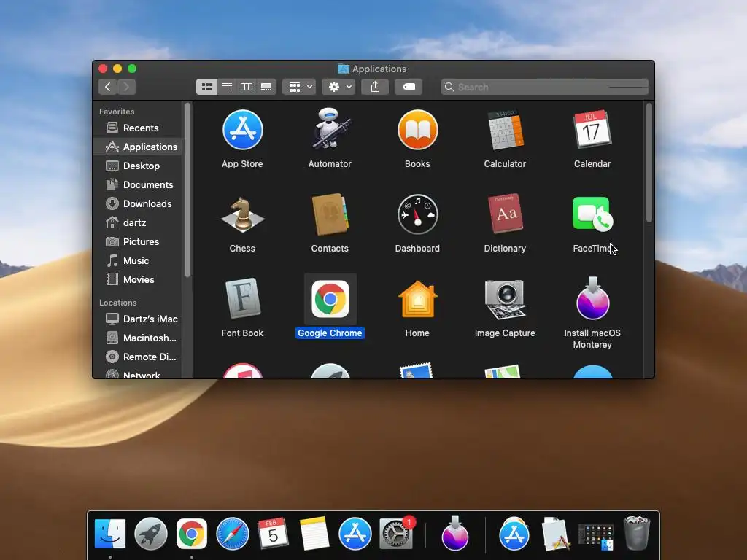Screen dimensions: 747x560
Task: Open Movies in the sidebar
Action: coord(138,279)
